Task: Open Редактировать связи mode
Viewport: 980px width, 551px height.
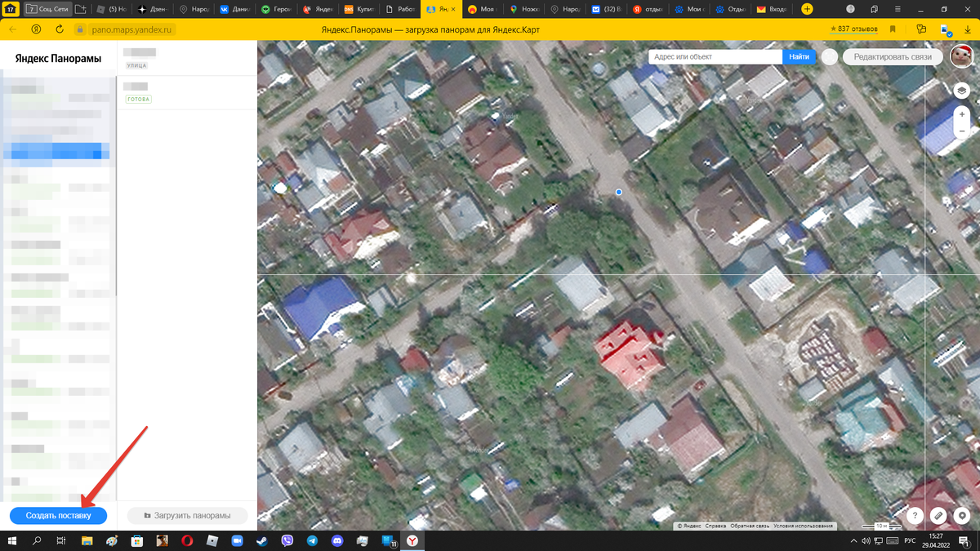Action: pyautogui.click(x=893, y=57)
